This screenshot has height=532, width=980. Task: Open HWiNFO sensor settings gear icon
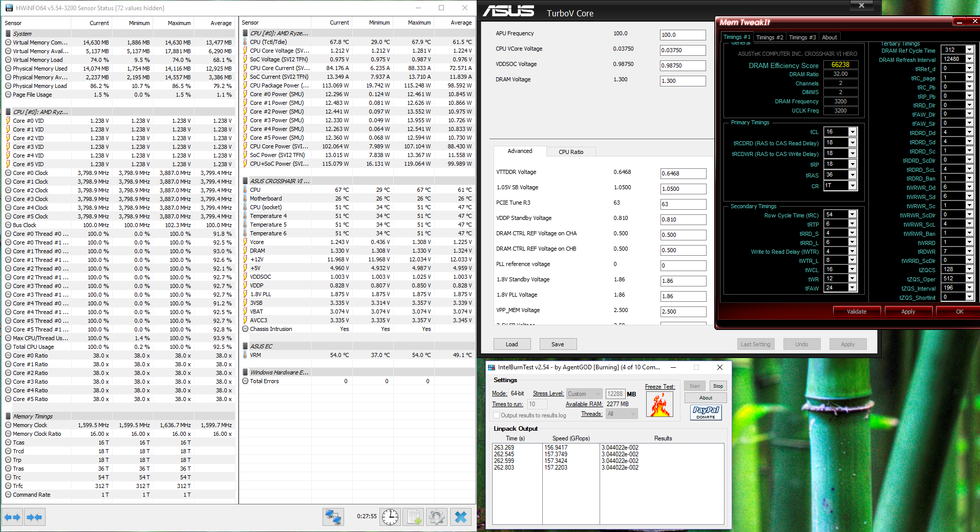pyautogui.click(x=437, y=517)
